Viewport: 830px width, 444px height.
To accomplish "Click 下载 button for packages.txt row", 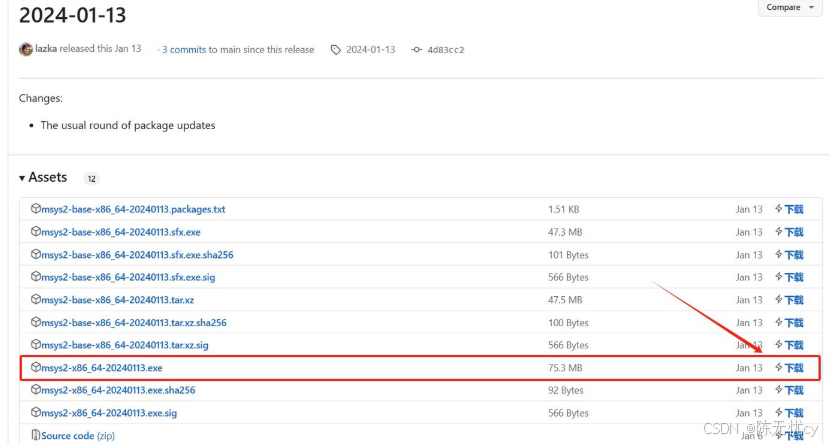I will click(789, 209).
